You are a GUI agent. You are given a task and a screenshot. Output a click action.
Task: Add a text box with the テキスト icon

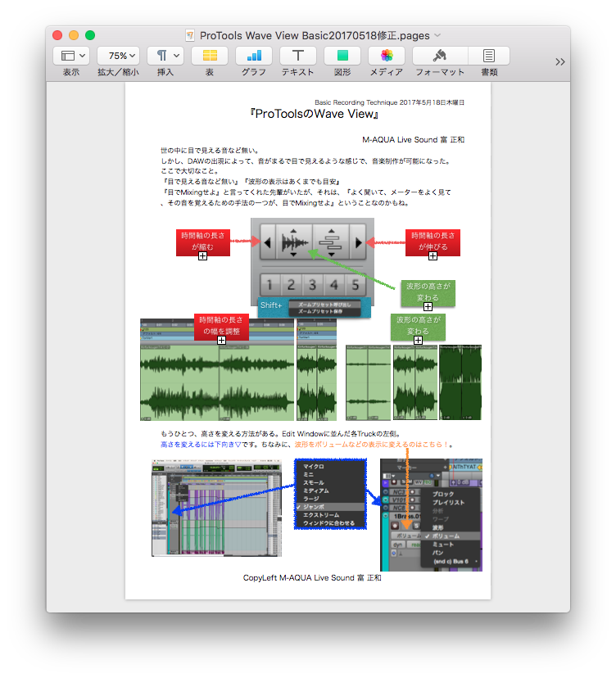[x=298, y=56]
